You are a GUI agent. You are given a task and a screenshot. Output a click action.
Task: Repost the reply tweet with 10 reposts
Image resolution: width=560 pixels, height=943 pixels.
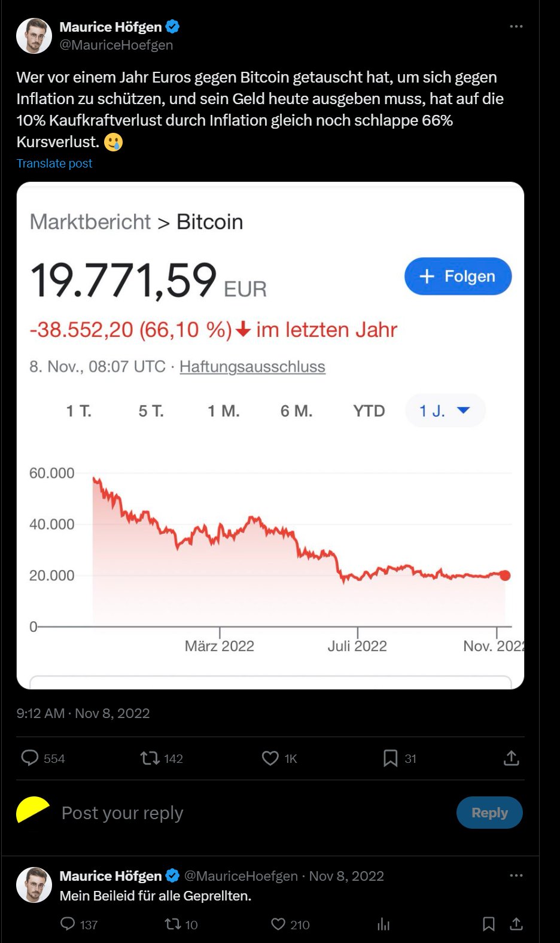[x=173, y=924]
